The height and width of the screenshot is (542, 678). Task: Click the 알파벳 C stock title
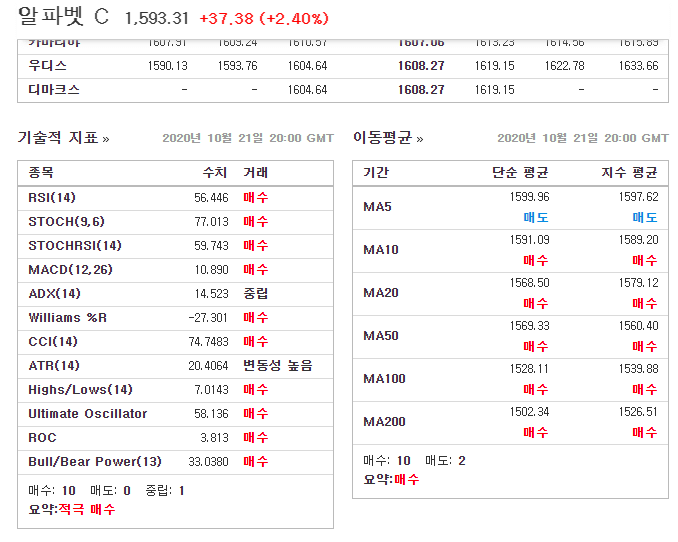click(63, 17)
